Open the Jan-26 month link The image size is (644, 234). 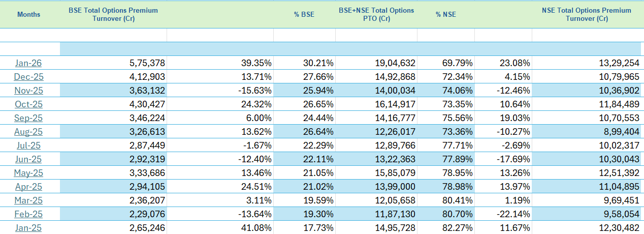[x=28, y=63]
